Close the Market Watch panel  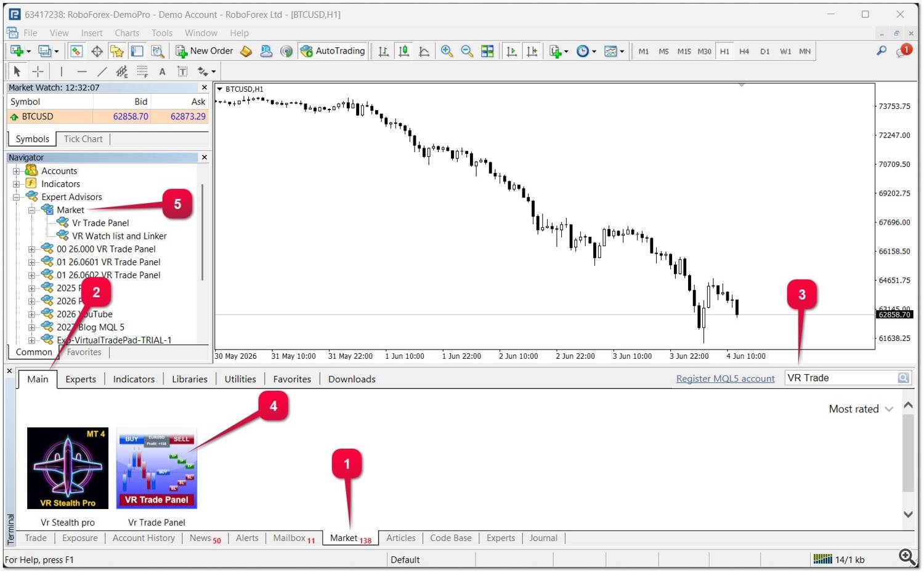pyautogui.click(x=205, y=87)
